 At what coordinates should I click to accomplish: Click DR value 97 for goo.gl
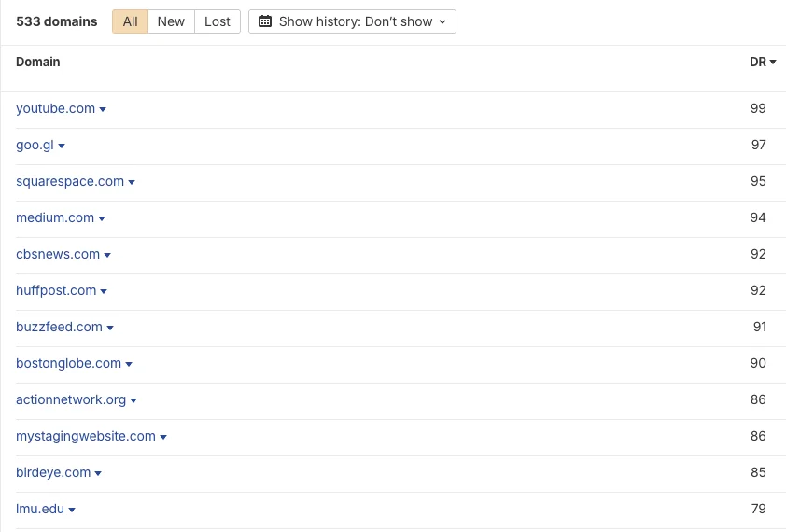tap(758, 145)
